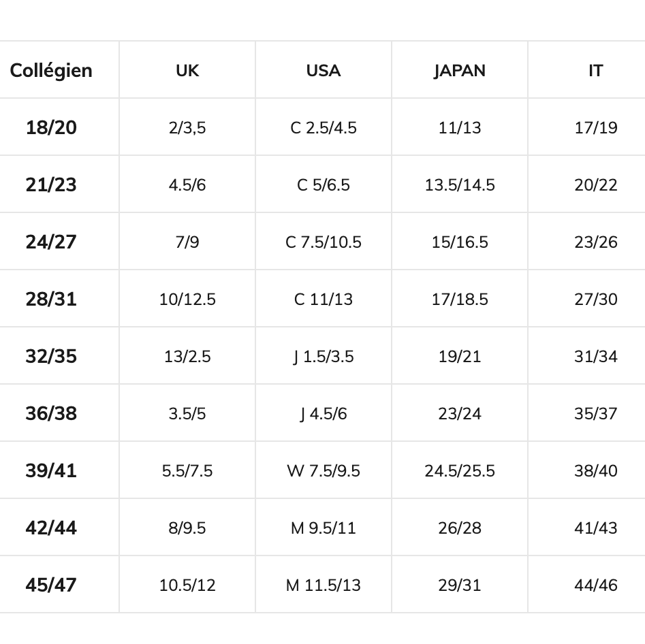Click the JAPAN column header
The width and height of the screenshot is (645, 644).
460,71
